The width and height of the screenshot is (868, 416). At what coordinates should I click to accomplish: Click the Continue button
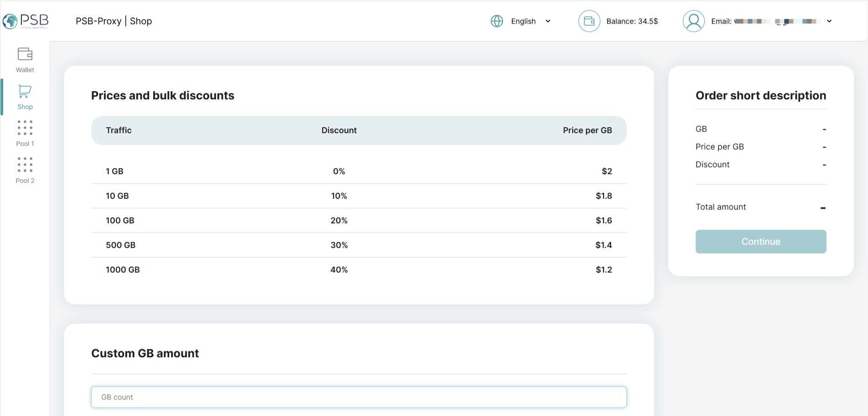tap(760, 241)
